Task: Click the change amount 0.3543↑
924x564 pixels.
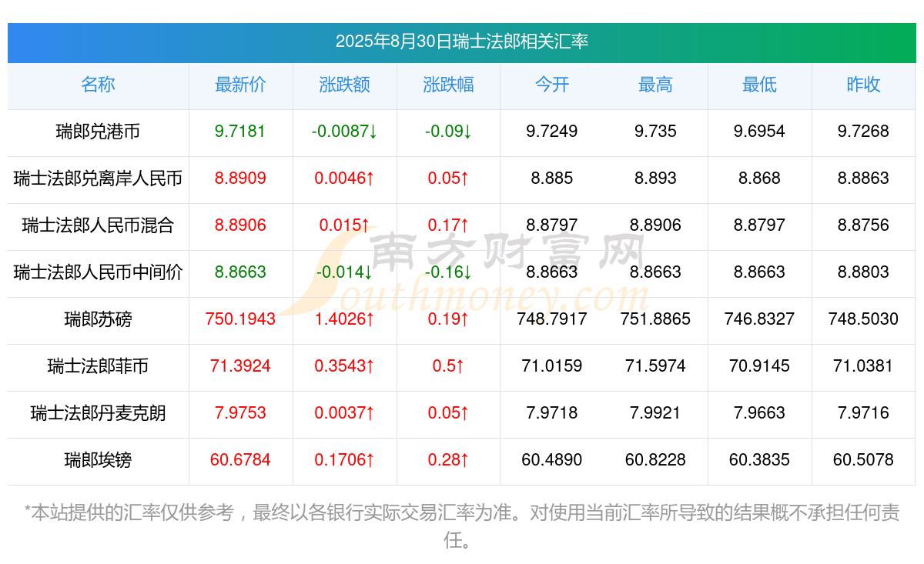Action: (x=344, y=366)
